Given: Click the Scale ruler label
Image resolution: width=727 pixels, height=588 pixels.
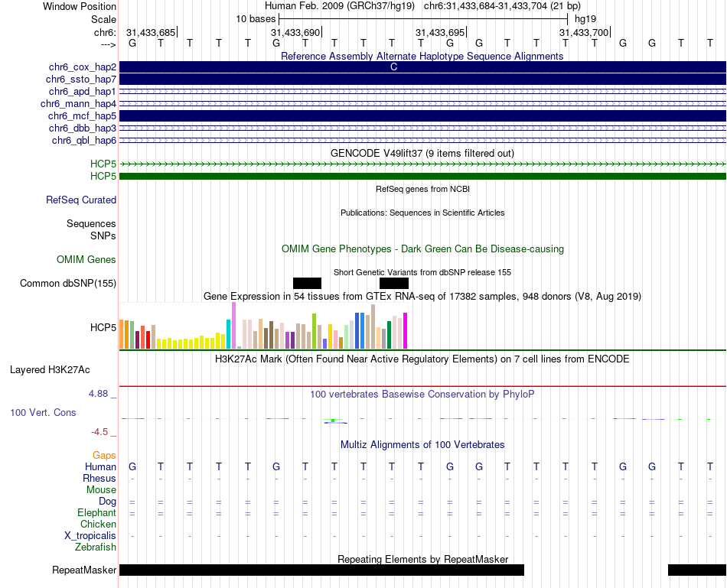Looking at the screenshot, I should 104,19.
